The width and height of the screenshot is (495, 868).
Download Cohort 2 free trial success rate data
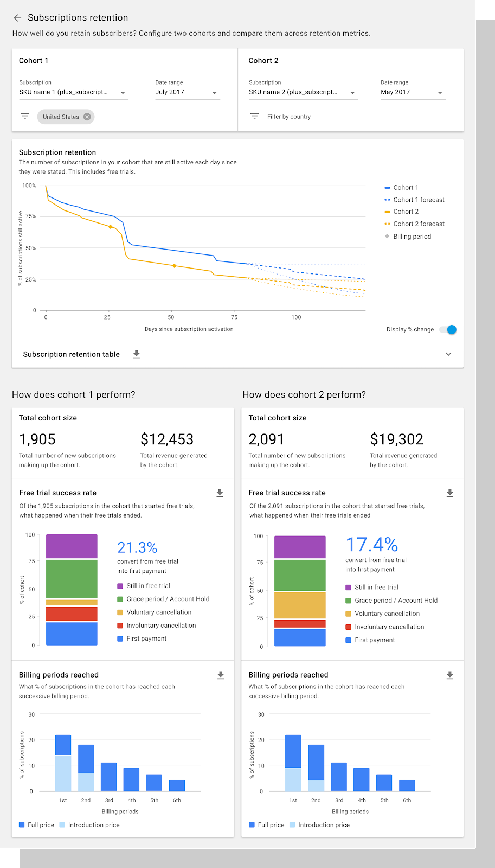click(x=449, y=493)
